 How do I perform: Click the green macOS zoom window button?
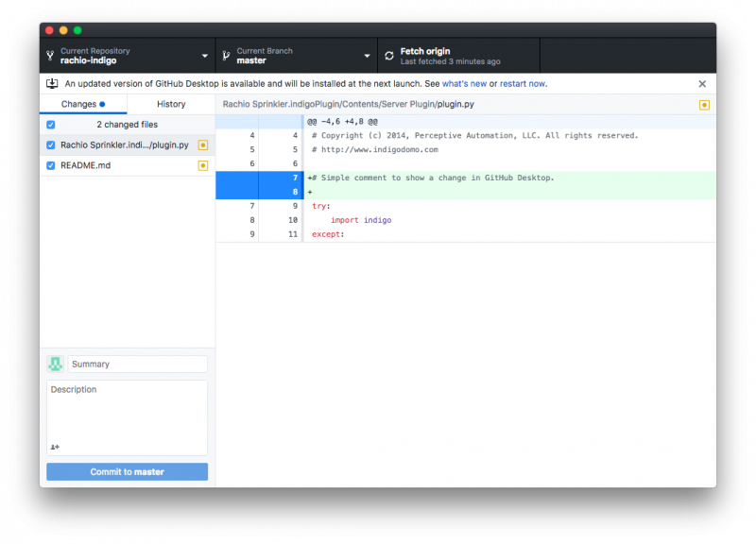point(77,30)
